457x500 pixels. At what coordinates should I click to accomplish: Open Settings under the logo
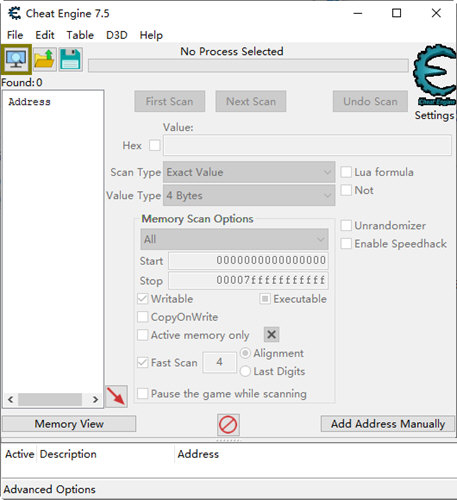434,115
